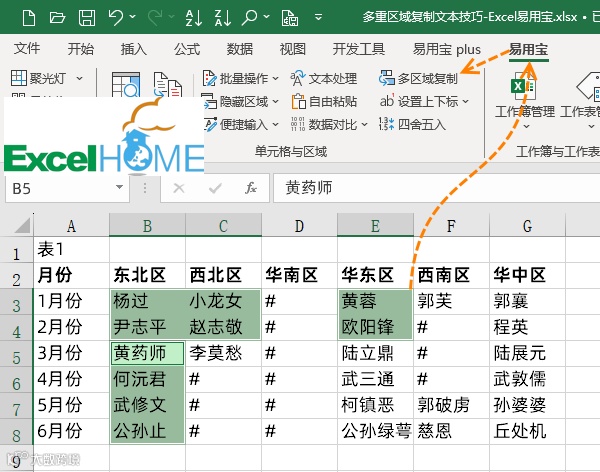Click the Enter checkmark icon in formula bar
Screen dimensions: 600x472
click(x=215, y=188)
